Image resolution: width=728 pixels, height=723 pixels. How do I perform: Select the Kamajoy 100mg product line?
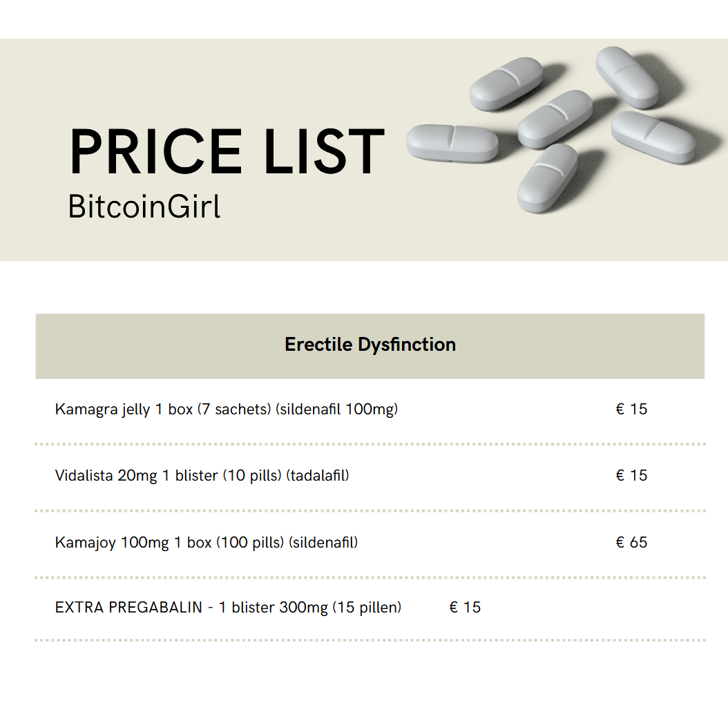(x=207, y=543)
